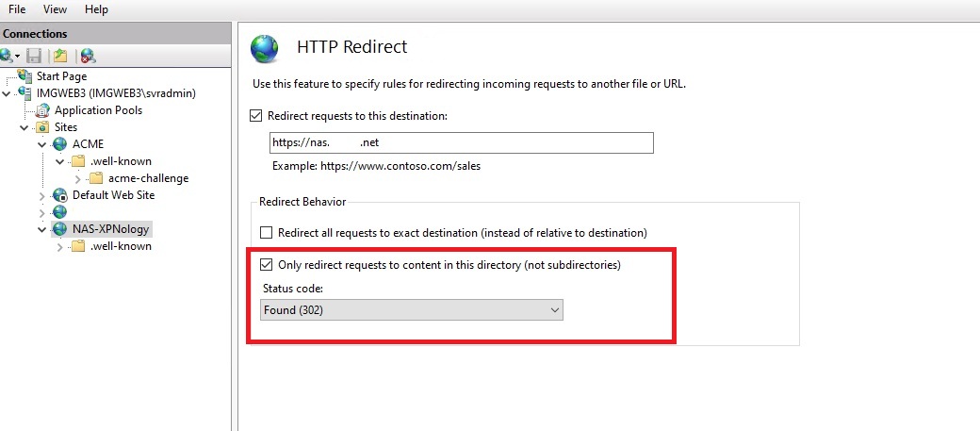Open the Start Page node
Viewport: 980px width, 431px height.
pyautogui.click(x=61, y=76)
